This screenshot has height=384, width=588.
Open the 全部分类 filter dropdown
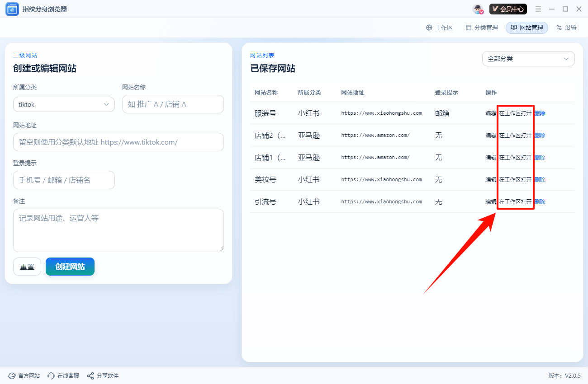pyautogui.click(x=528, y=59)
